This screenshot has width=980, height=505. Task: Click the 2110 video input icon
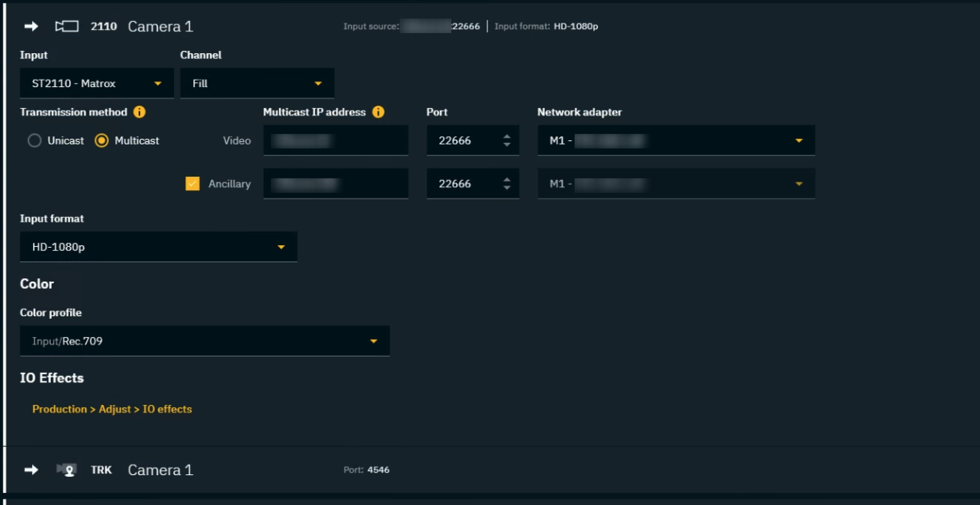[x=67, y=27]
